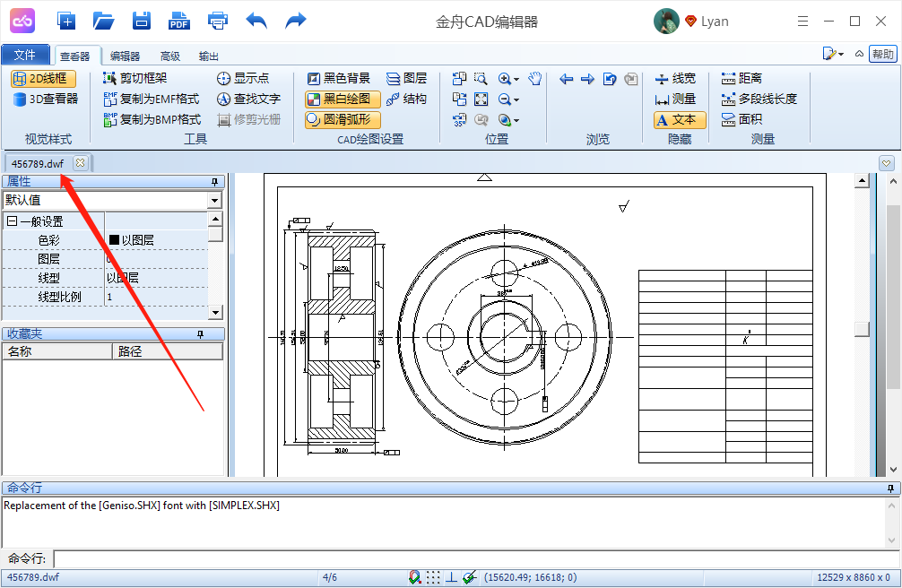Image resolution: width=902 pixels, height=588 pixels.
Task: Disable the 圆滑弧形 smooth arcs option
Action: 343,119
